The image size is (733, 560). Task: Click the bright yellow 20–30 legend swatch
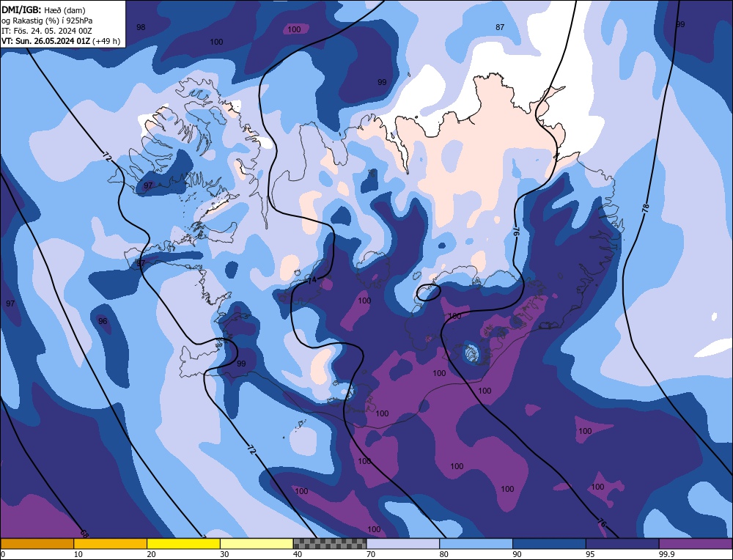pos(183,543)
